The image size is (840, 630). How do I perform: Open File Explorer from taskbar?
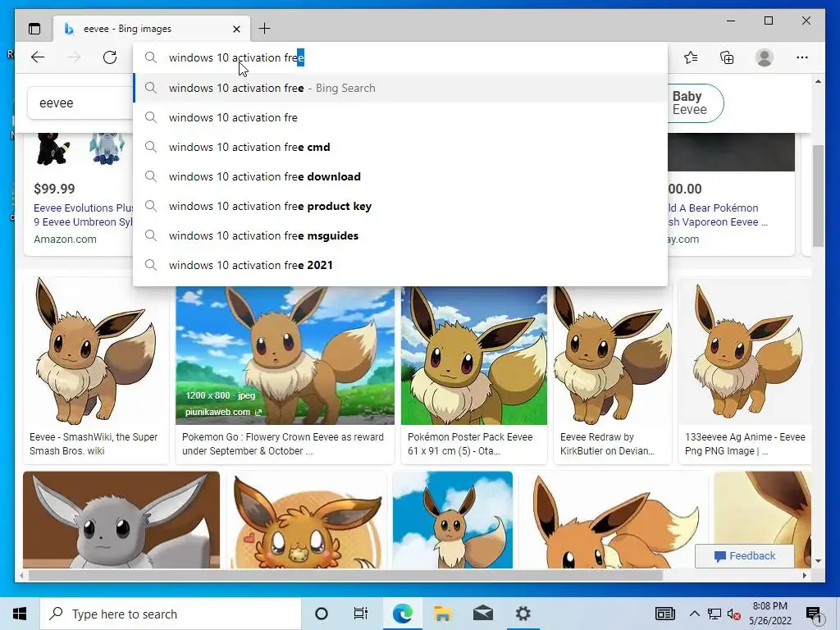tap(442, 614)
